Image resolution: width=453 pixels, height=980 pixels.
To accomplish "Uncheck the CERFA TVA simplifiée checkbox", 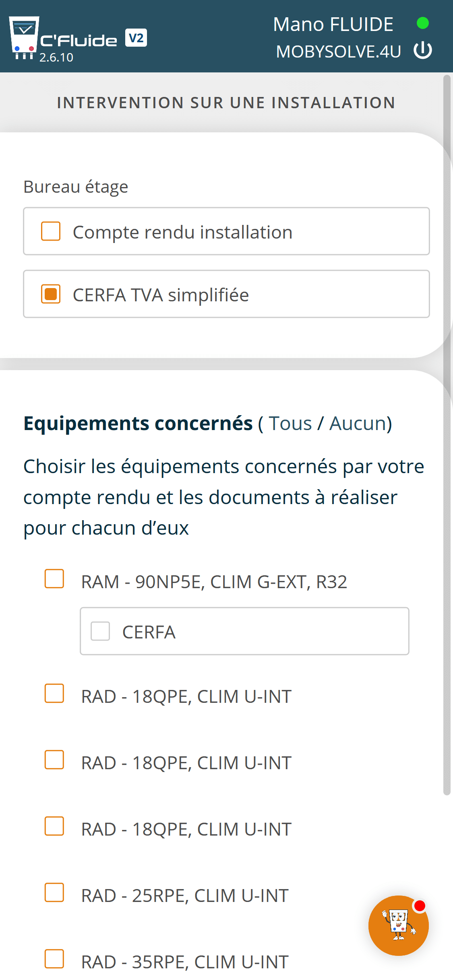I will pos(51,294).
